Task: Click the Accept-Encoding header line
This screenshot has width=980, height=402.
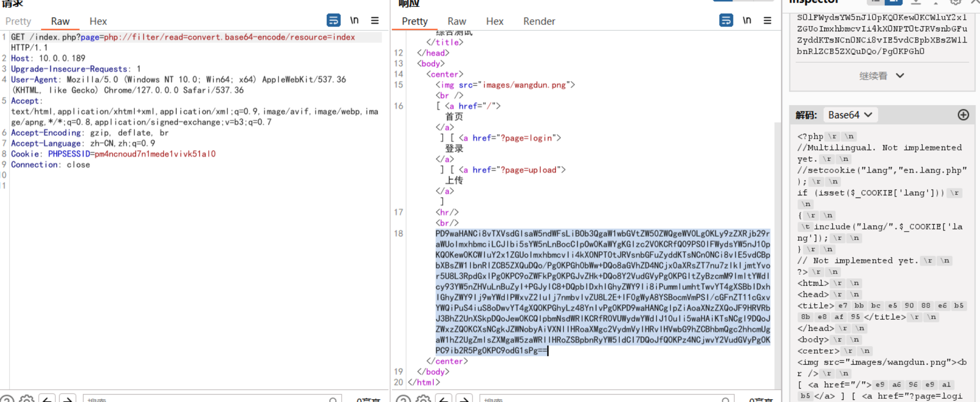Action: (x=89, y=133)
